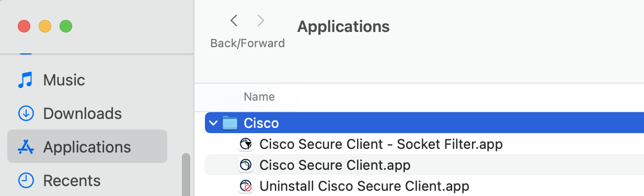
Task: Go back with the Back arrow
Action: [x=234, y=21]
